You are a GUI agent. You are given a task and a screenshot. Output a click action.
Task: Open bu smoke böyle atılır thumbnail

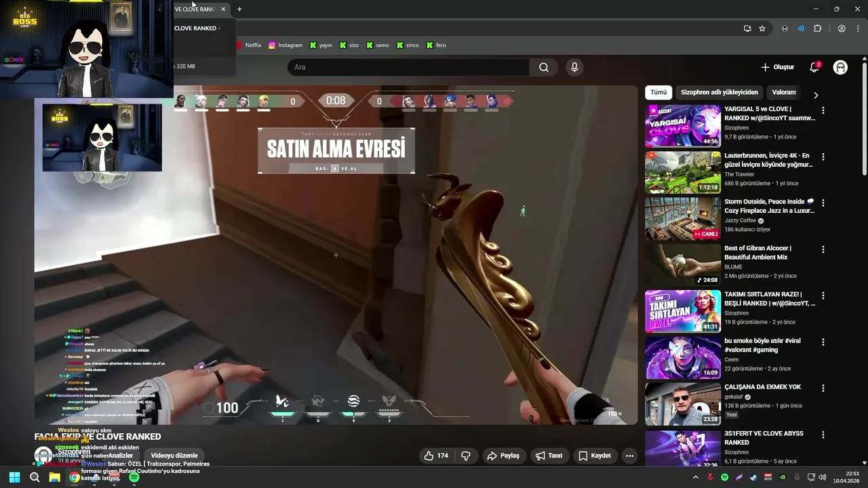click(x=682, y=357)
